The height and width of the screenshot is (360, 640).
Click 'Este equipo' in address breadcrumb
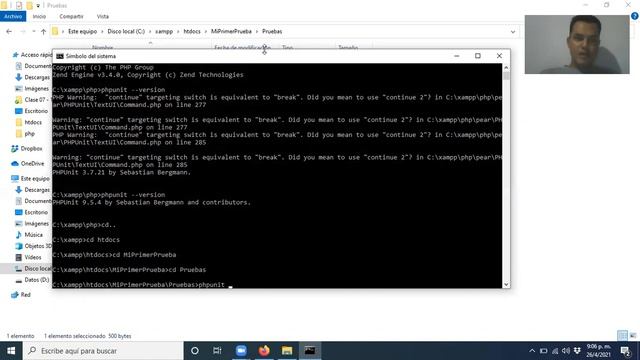(x=82, y=31)
